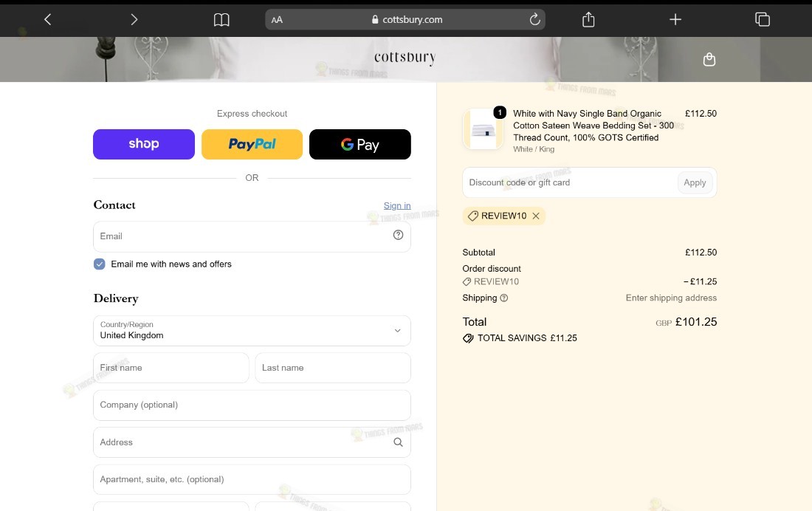Pay with Google Pay express button
The width and height of the screenshot is (812, 511).
pos(360,144)
